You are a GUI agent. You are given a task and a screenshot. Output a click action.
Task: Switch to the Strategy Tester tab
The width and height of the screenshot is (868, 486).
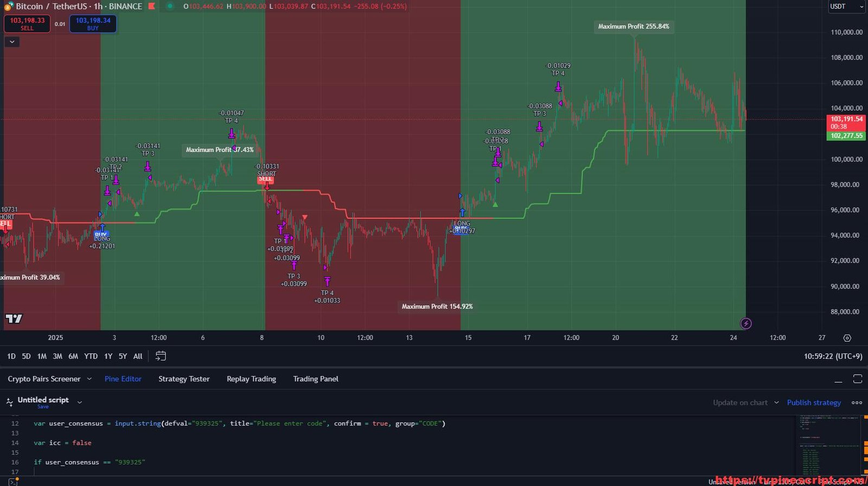(184, 379)
